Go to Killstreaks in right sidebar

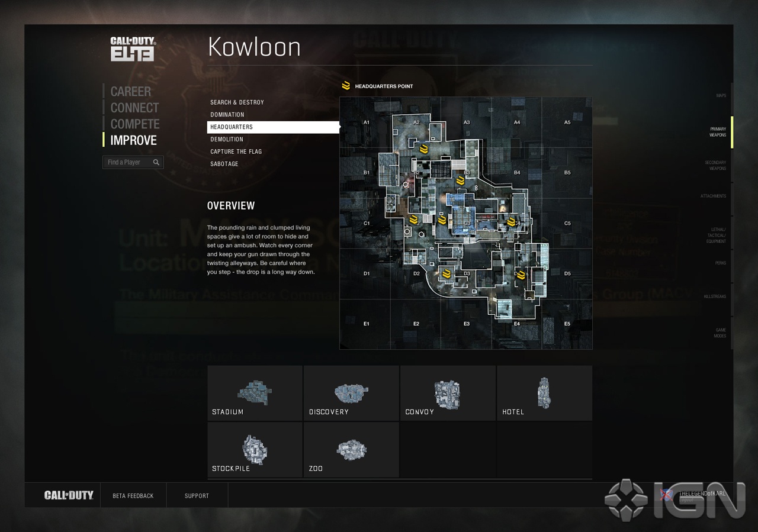point(715,296)
